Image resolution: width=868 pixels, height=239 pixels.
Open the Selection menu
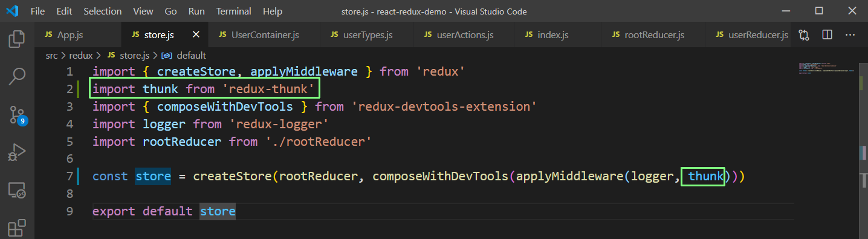pyautogui.click(x=102, y=11)
